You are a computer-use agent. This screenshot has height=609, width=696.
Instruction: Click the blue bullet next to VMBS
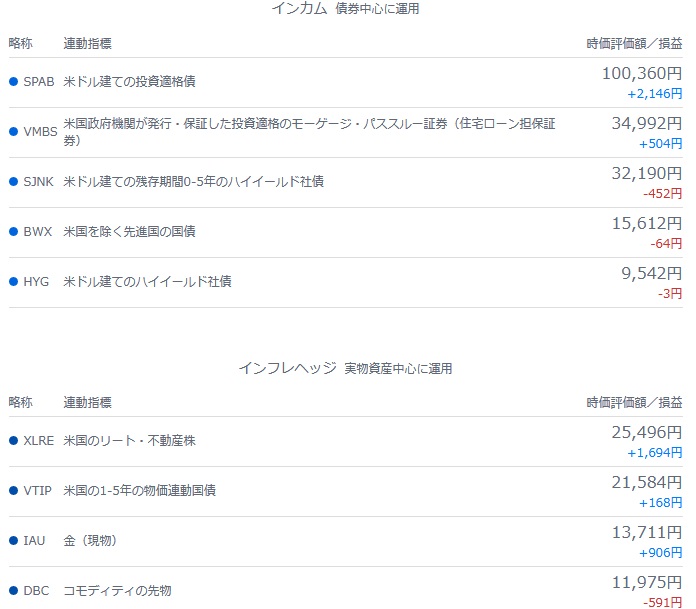13,132
